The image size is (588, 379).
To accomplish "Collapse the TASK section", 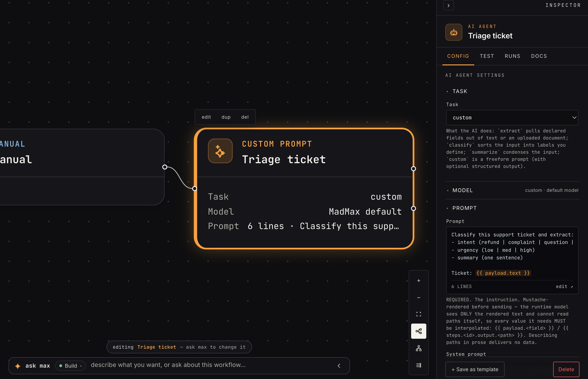I will coord(457,91).
